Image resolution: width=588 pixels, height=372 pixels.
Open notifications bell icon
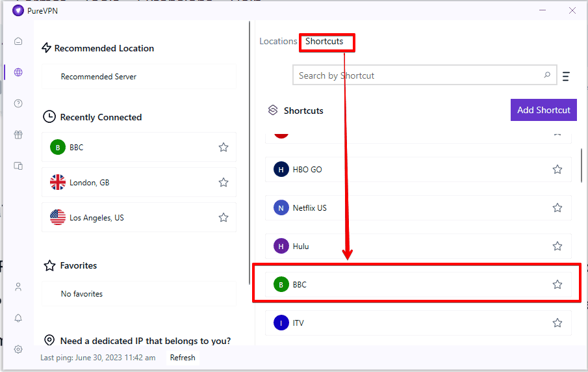pos(18,318)
